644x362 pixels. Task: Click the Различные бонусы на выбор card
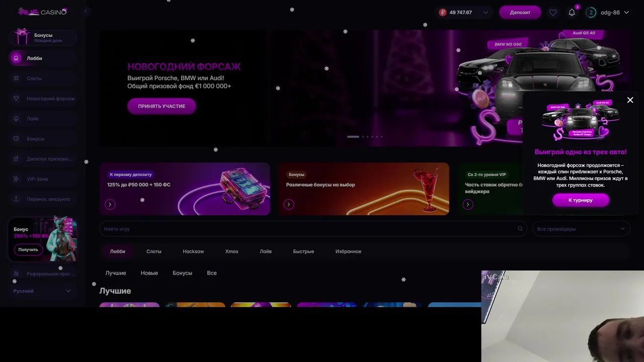tap(364, 189)
